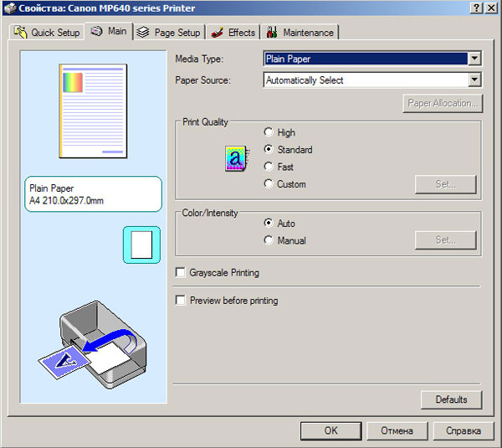The image size is (502, 448).
Task: Click the Print Quality Set button
Action: point(446,184)
